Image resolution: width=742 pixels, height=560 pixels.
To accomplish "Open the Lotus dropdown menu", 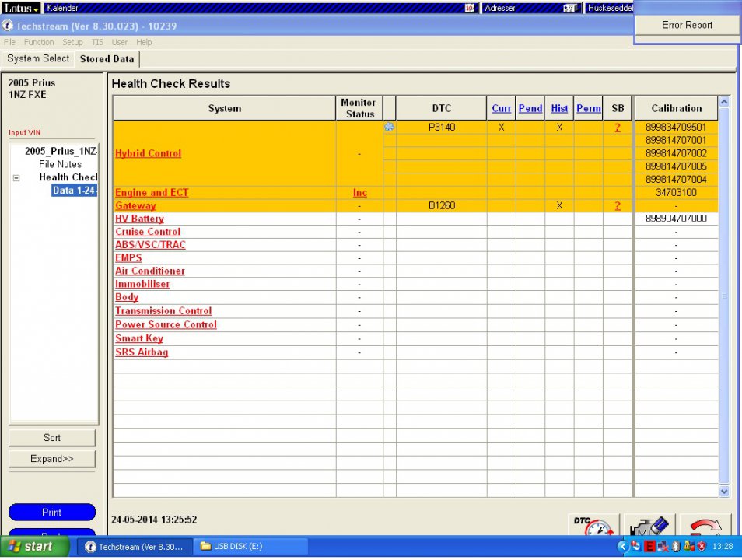I will pos(21,8).
